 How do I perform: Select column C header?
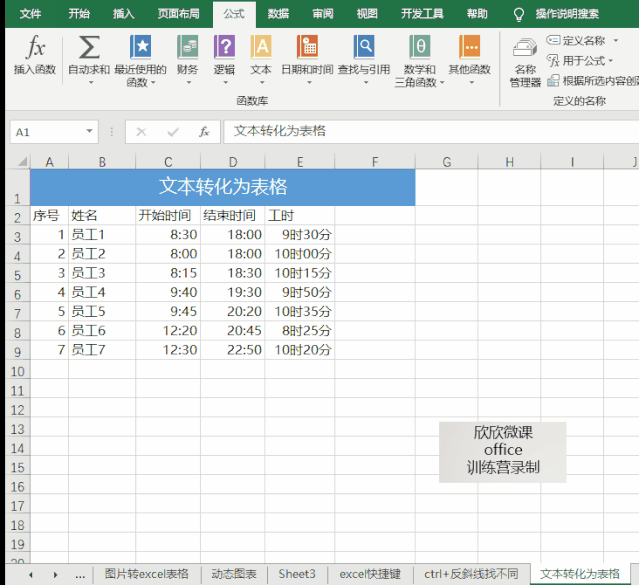(168, 162)
